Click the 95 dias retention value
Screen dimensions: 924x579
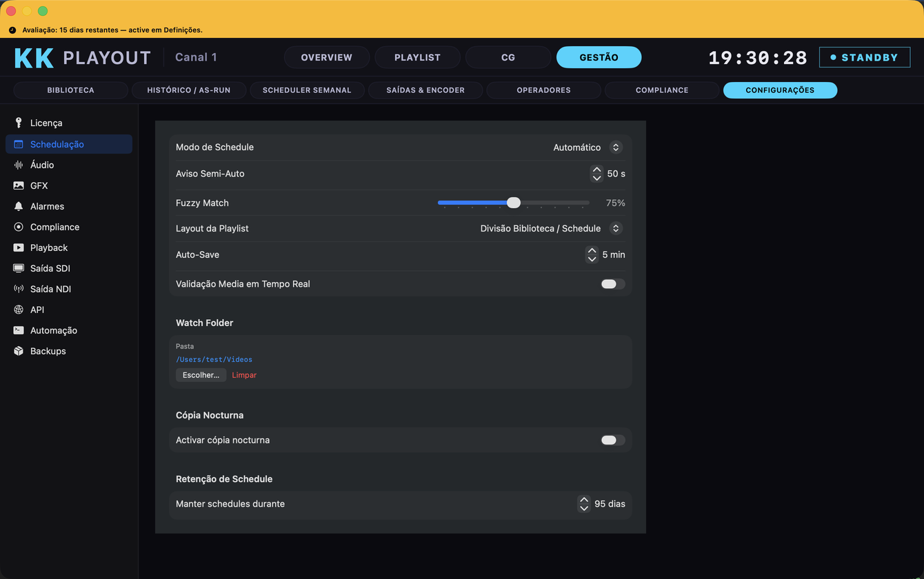point(610,504)
